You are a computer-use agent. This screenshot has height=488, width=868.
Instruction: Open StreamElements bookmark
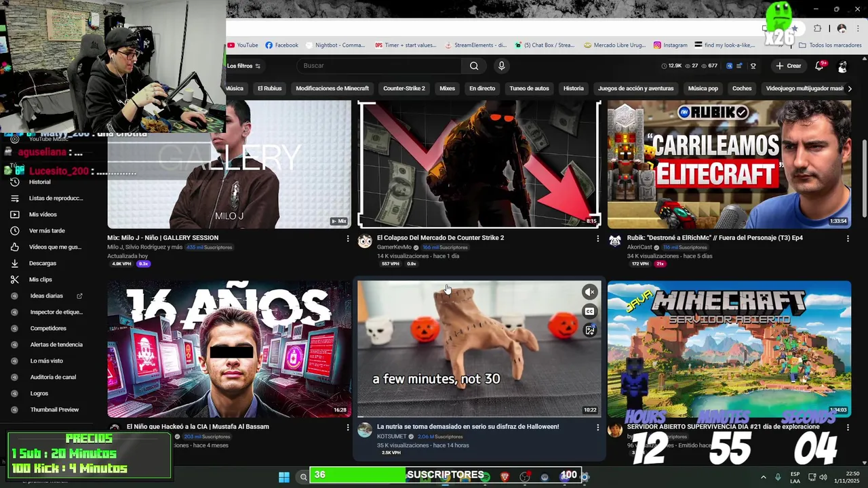(x=475, y=45)
